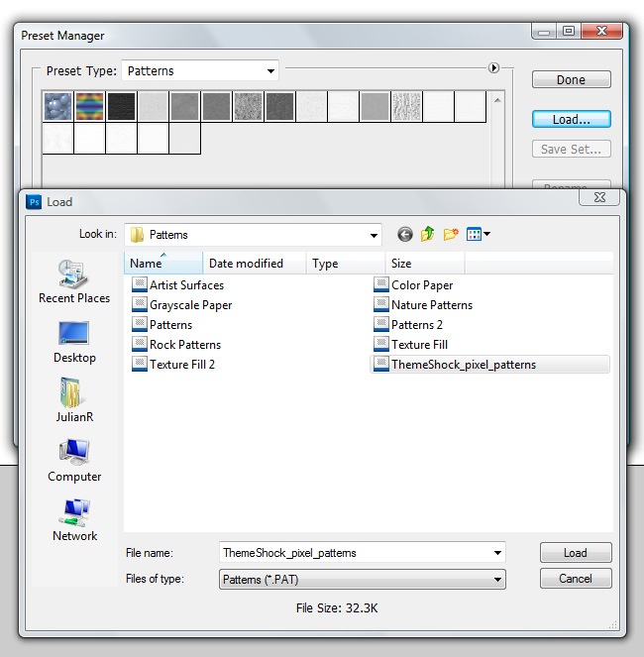The height and width of the screenshot is (657, 644).
Task: Select the Texture Fill 2 file name
Action: [182, 364]
